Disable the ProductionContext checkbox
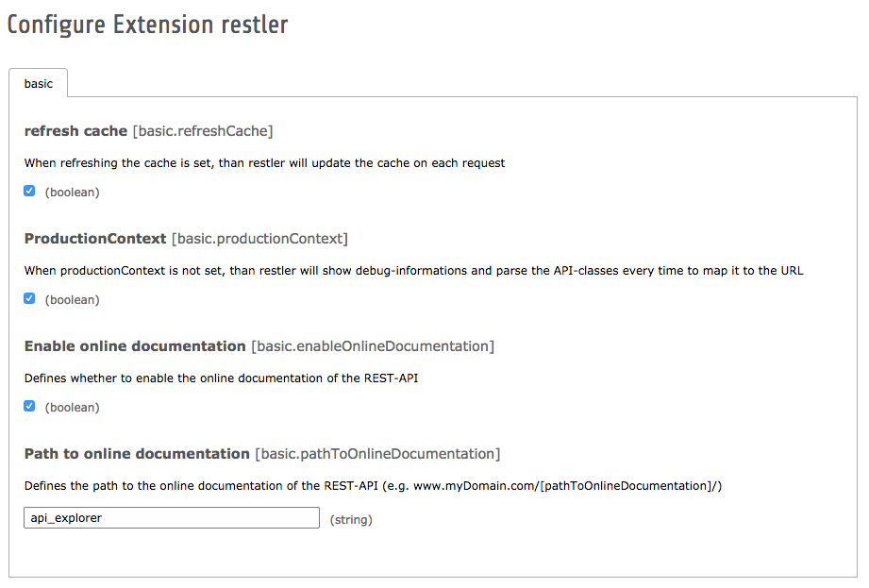 point(29,298)
